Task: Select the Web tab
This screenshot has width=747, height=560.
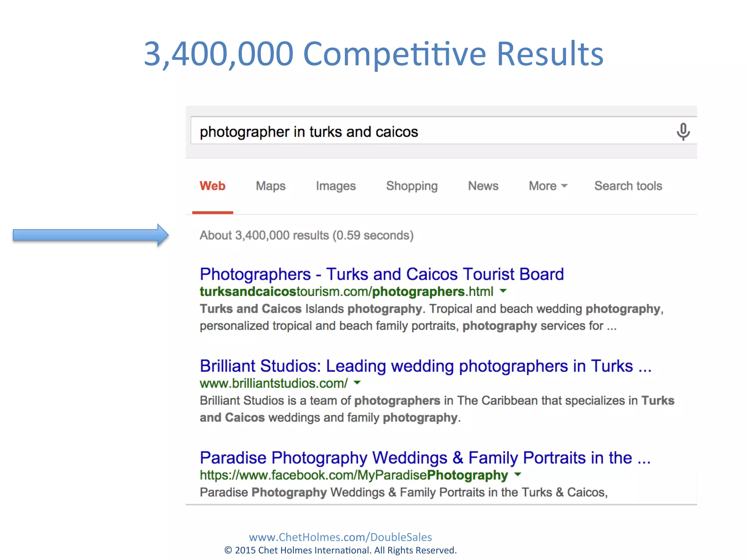Action: click(x=212, y=186)
